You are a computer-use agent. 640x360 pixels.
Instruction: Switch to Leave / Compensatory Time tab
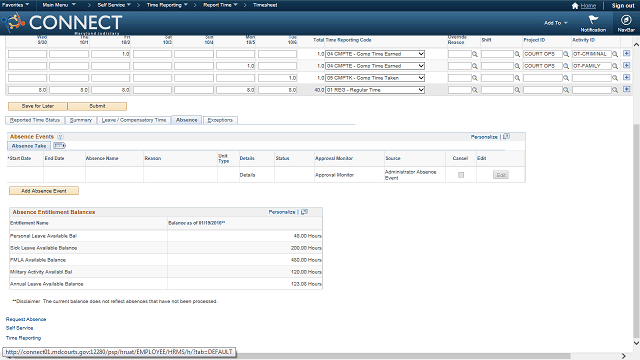[x=133, y=120]
